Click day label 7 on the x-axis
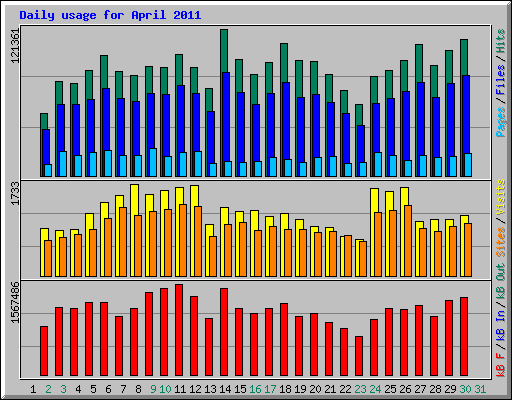The image size is (512, 400). point(123,389)
